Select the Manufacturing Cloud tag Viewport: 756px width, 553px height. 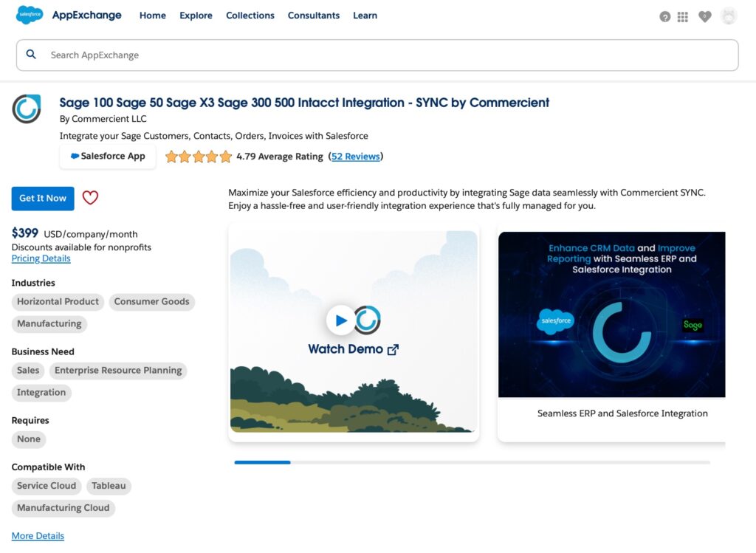tap(63, 508)
